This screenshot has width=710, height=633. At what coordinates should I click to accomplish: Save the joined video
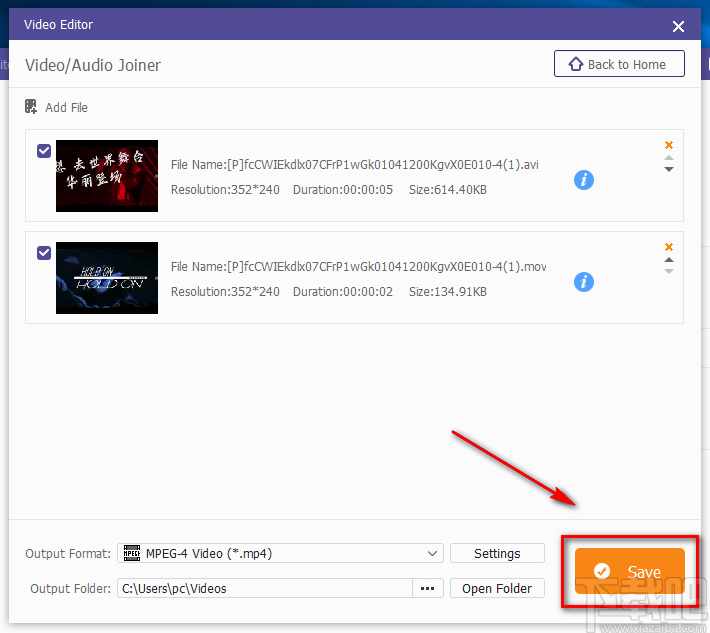point(629,571)
